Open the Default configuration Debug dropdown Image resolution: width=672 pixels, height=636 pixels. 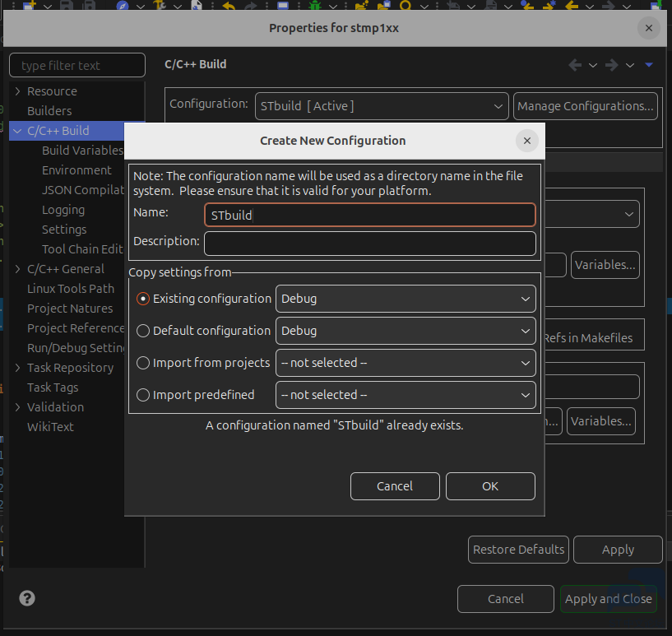(x=406, y=331)
